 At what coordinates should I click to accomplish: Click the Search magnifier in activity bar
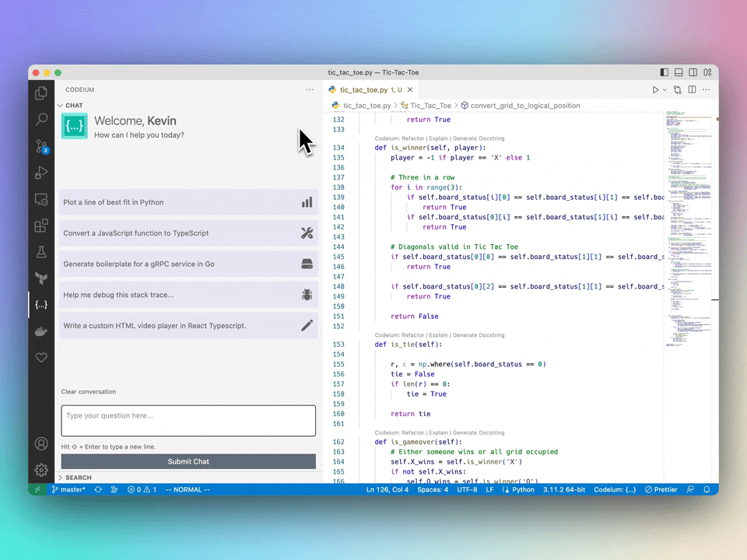tap(41, 120)
